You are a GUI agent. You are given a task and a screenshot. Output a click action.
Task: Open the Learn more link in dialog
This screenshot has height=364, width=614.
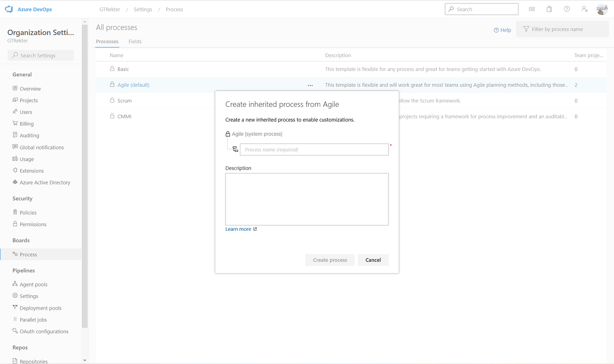point(238,229)
